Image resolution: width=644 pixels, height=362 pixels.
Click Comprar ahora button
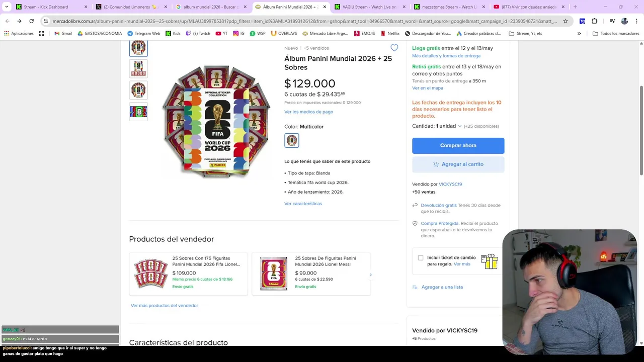[458, 145]
